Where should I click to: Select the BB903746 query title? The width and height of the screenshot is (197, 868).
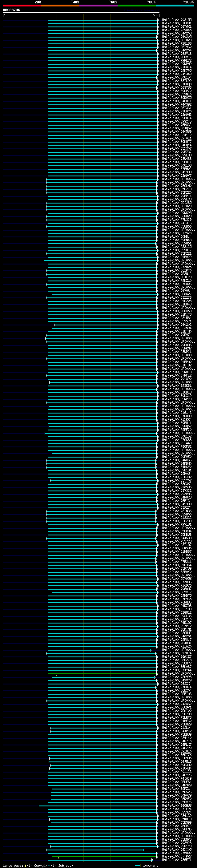click(11, 10)
